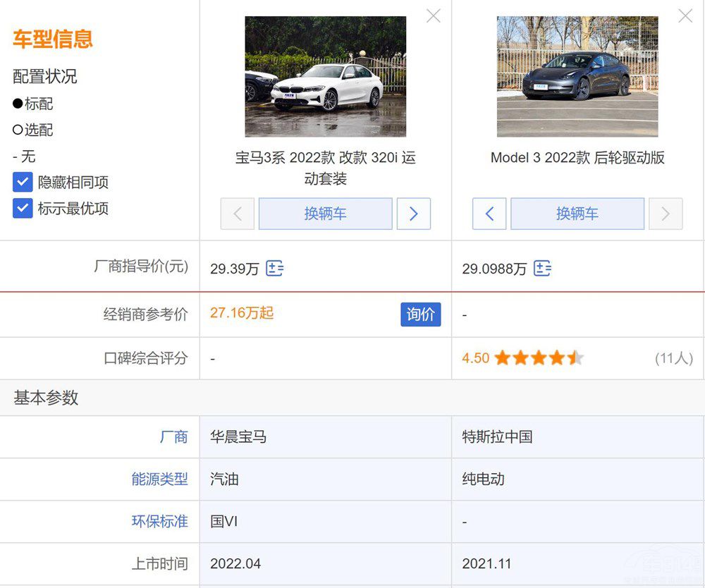The width and height of the screenshot is (705, 588).
Task: Show next Model 3 trim with right arrow
Action: (666, 214)
